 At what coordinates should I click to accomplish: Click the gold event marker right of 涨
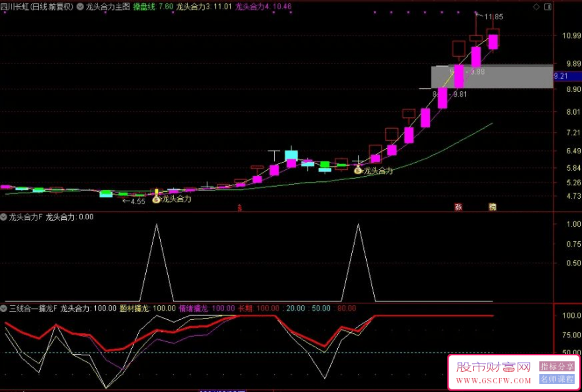[x=493, y=207]
